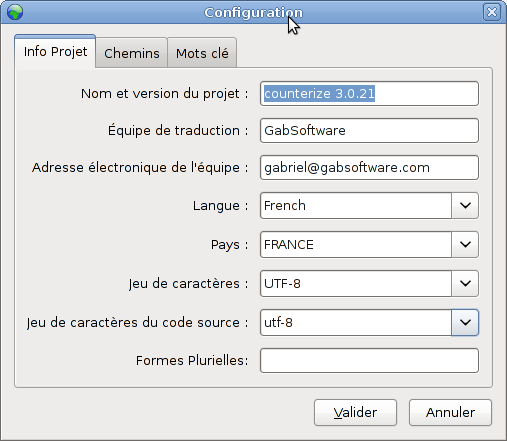This screenshot has width=507, height=441.
Task: Expand the Langue dropdown arrow
Action: [465, 205]
